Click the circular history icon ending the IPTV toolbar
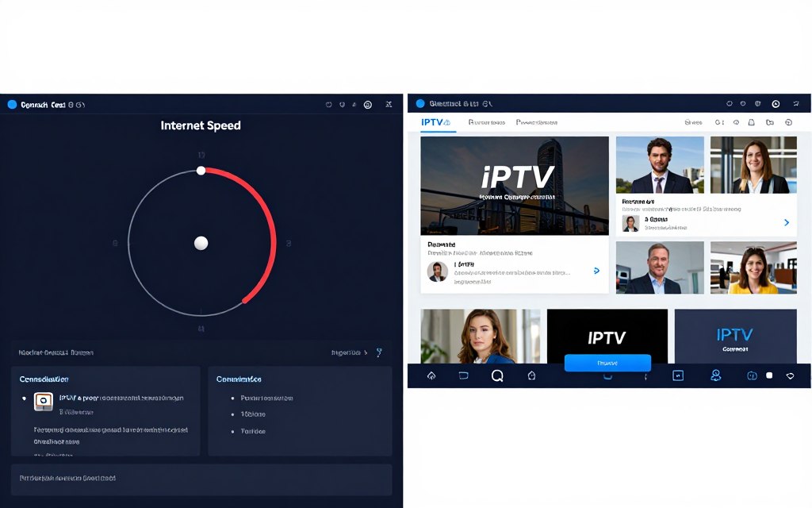This screenshot has width=812, height=508. coord(788,122)
